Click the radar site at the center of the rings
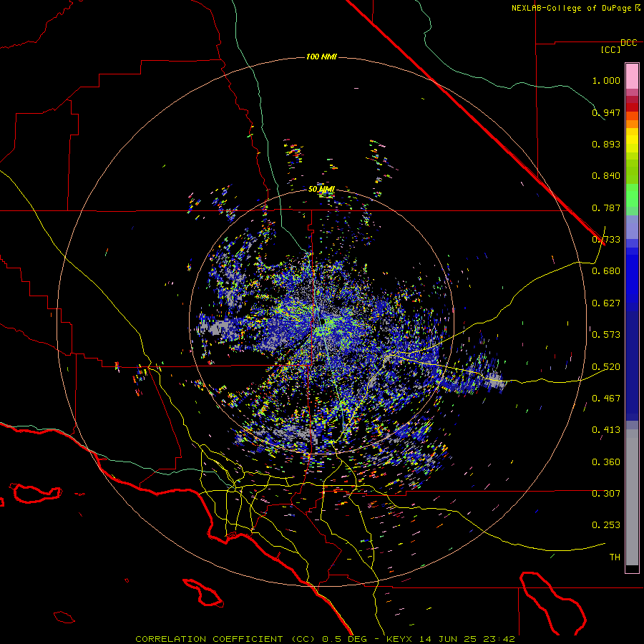This screenshot has height=644, width=644. coord(323,321)
